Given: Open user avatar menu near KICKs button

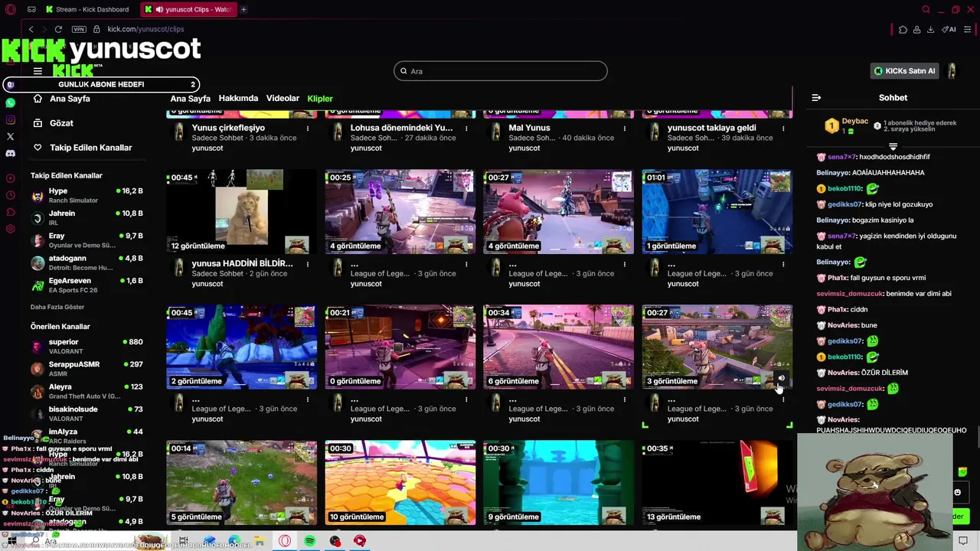Looking at the screenshot, I should 952,71.
